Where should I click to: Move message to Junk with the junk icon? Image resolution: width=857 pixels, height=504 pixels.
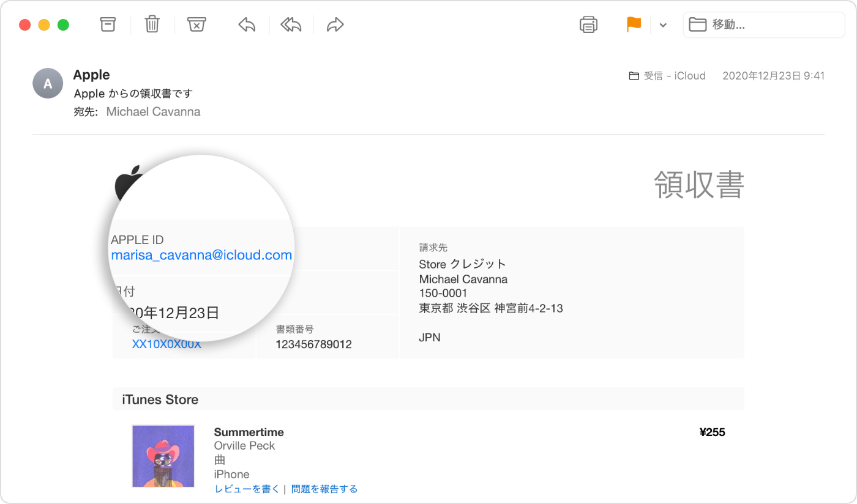point(196,24)
